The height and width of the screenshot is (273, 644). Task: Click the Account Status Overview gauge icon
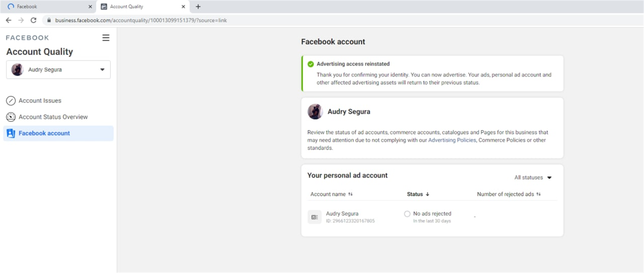pyautogui.click(x=11, y=117)
